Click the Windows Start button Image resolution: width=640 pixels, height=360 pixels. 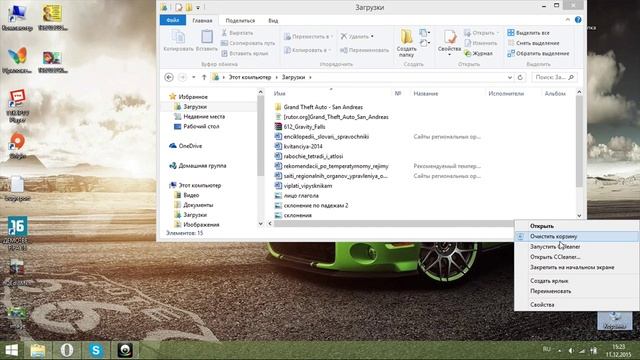[x=11, y=350]
